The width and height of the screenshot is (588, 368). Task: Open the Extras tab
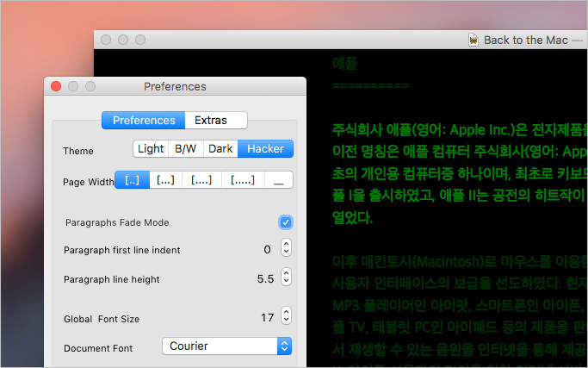tap(216, 120)
